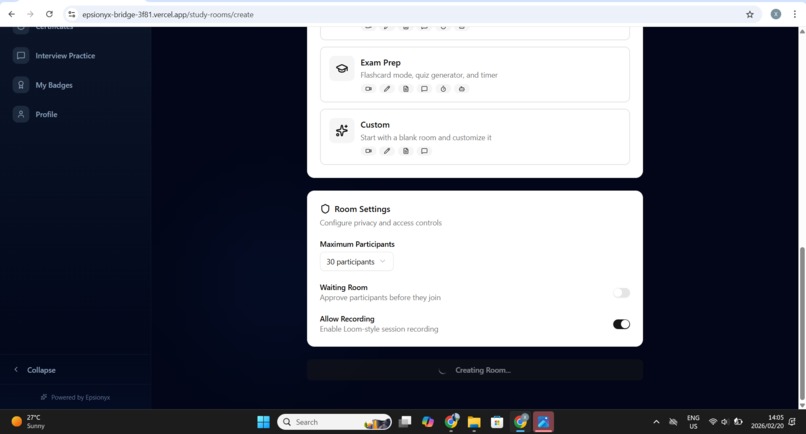Click the Exam Prep timer icon
The width and height of the screenshot is (806, 434).
(443, 89)
